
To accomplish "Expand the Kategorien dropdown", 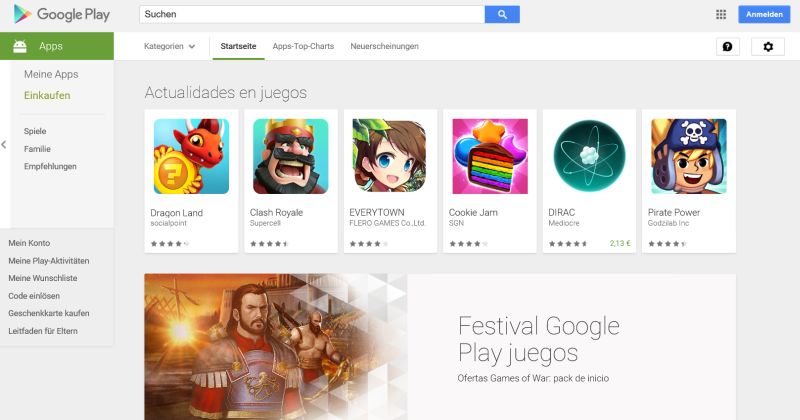I will click(169, 46).
